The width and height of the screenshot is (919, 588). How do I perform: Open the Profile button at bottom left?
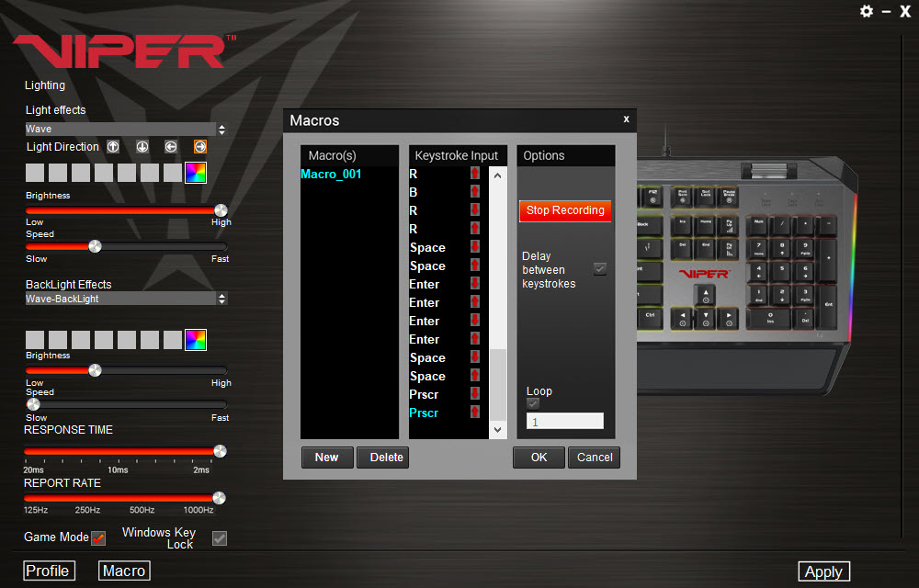50,571
